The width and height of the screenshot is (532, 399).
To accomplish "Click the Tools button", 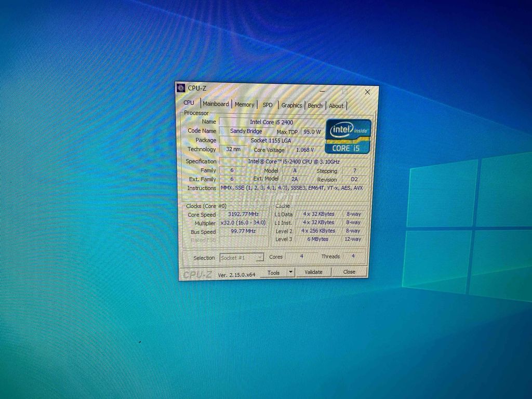I will coord(273,272).
